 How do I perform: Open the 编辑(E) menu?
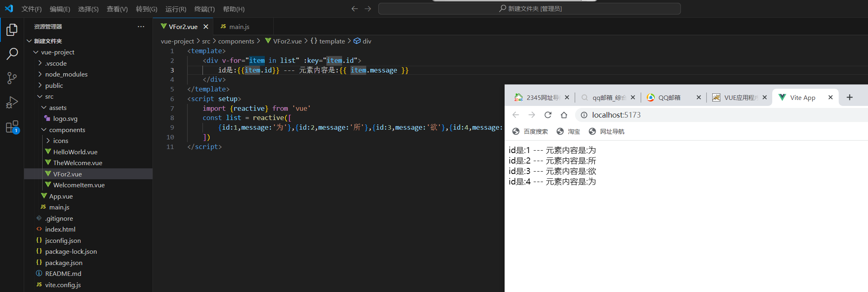60,9
